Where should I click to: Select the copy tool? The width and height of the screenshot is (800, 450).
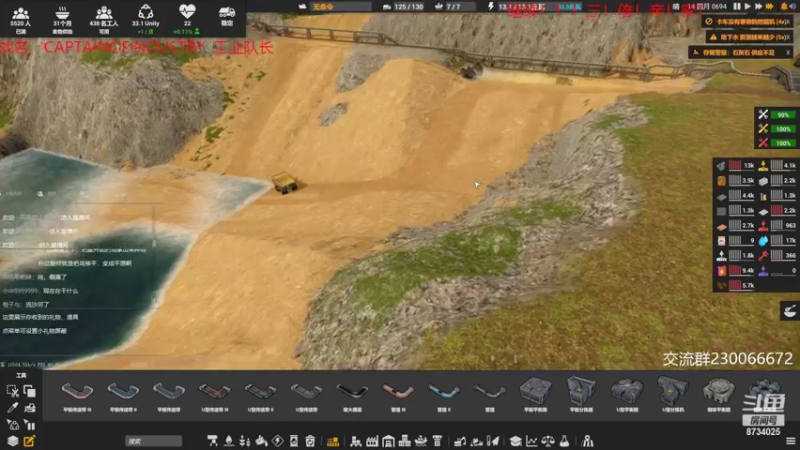[x=30, y=391]
